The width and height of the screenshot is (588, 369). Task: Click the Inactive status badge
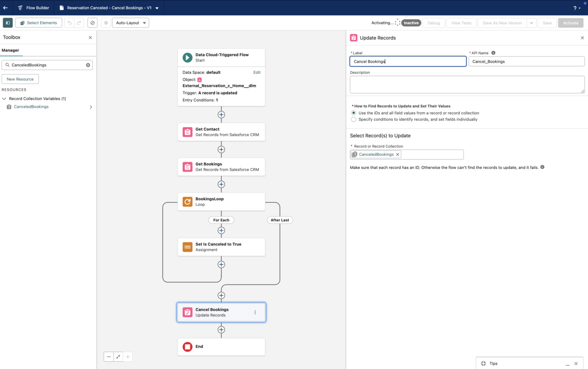411,23
